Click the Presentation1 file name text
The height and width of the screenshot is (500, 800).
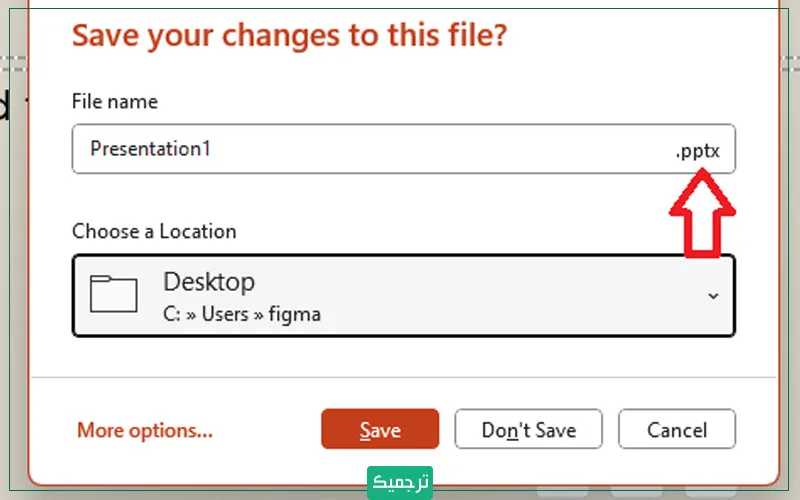click(150, 149)
